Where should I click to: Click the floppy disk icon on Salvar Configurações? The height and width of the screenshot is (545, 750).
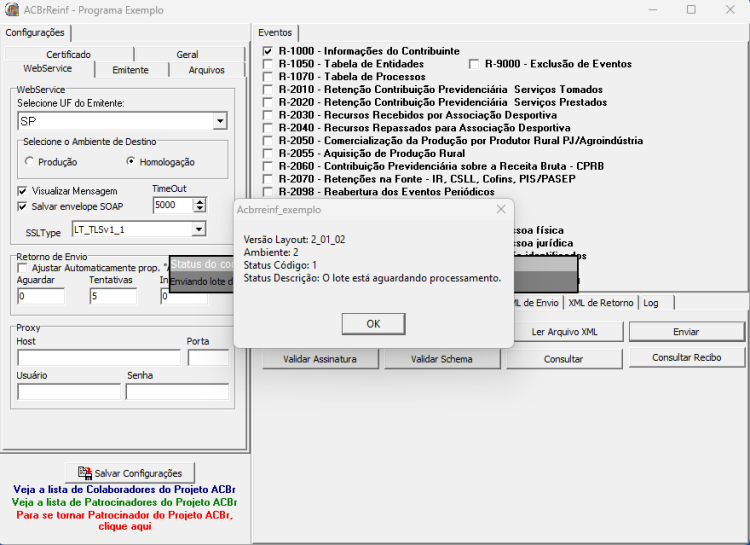(85, 473)
